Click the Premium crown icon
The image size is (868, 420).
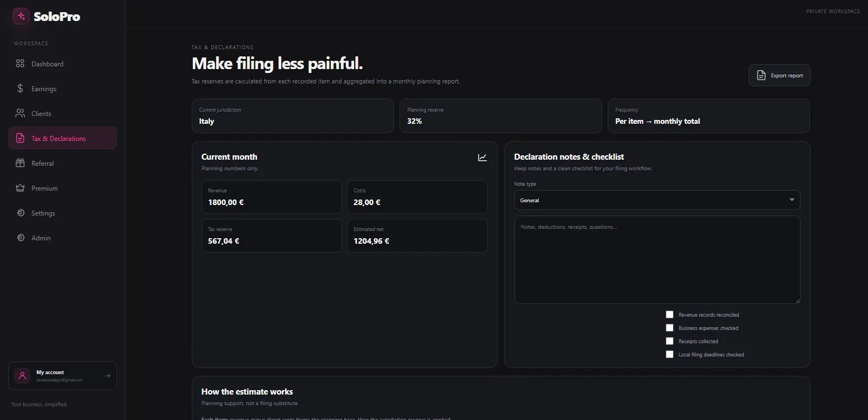click(x=20, y=188)
